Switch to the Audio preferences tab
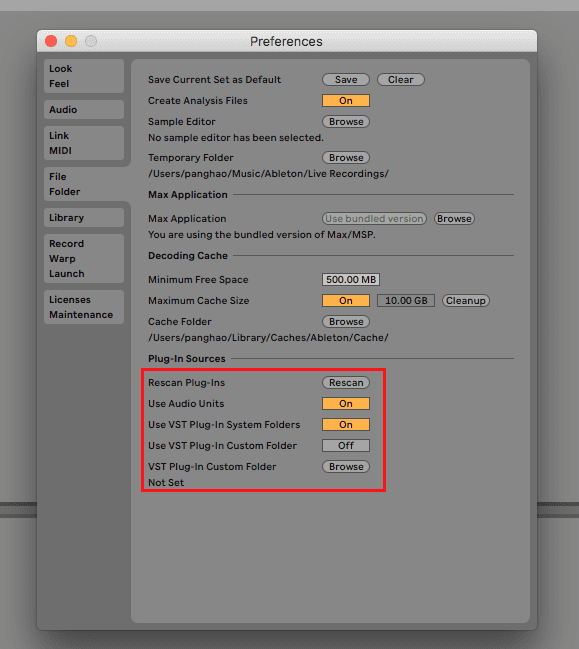Image resolution: width=579 pixels, height=649 pixels. pos(84,110)
